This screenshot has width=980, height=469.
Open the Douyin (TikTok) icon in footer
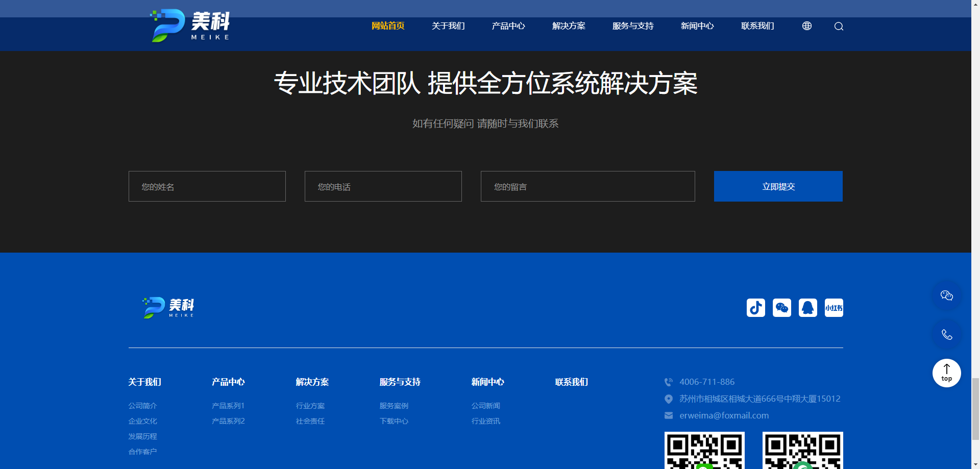click(755, 307)
